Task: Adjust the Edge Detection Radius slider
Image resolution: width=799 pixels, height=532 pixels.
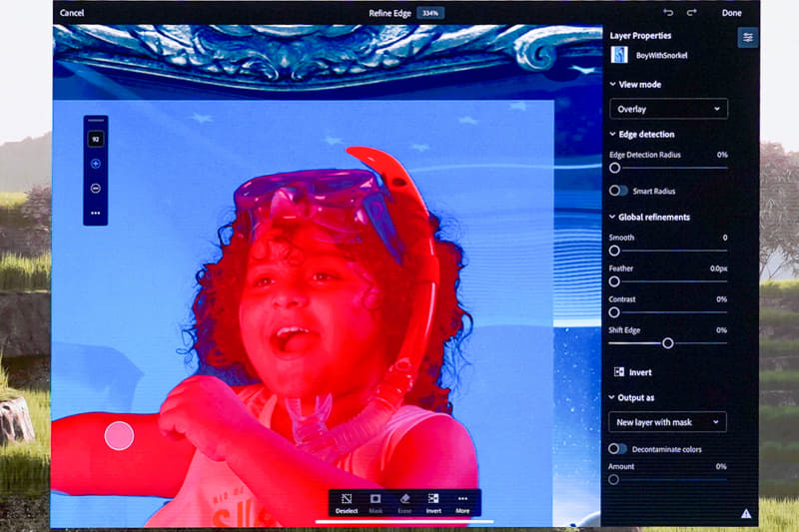Action: [x=614, y=168]
